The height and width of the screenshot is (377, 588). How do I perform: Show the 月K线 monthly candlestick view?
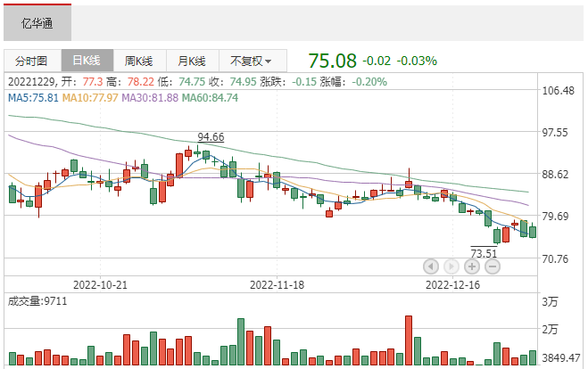coord(192,61)
